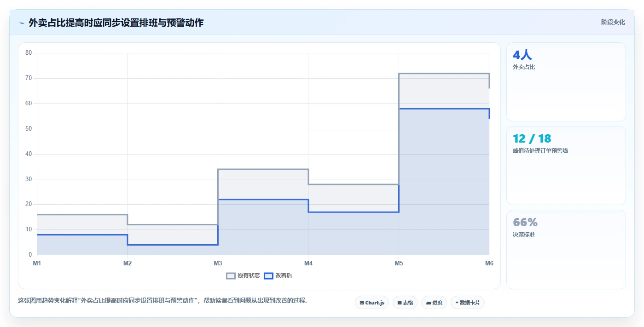Click the M4 axis label
This screenshot has height=327, width=644.
308,263
